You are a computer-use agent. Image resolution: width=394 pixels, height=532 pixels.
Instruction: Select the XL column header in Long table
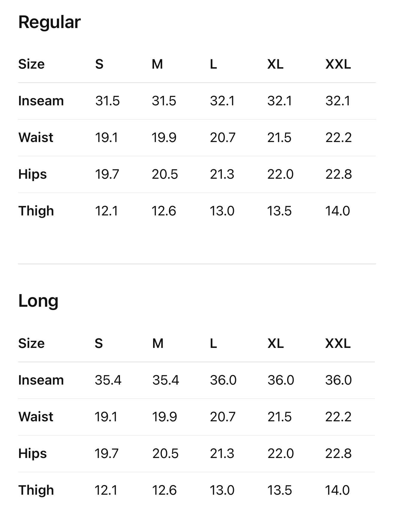276,343
